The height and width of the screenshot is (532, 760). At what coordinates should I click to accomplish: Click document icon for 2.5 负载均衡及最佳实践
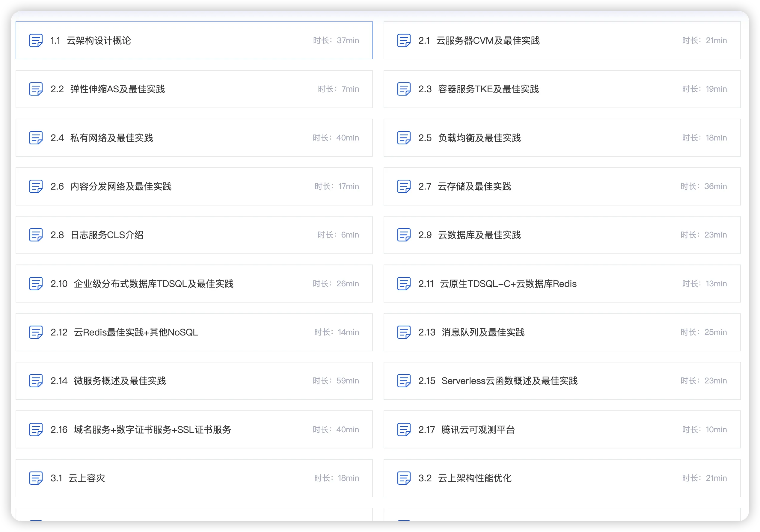point(404,137)
